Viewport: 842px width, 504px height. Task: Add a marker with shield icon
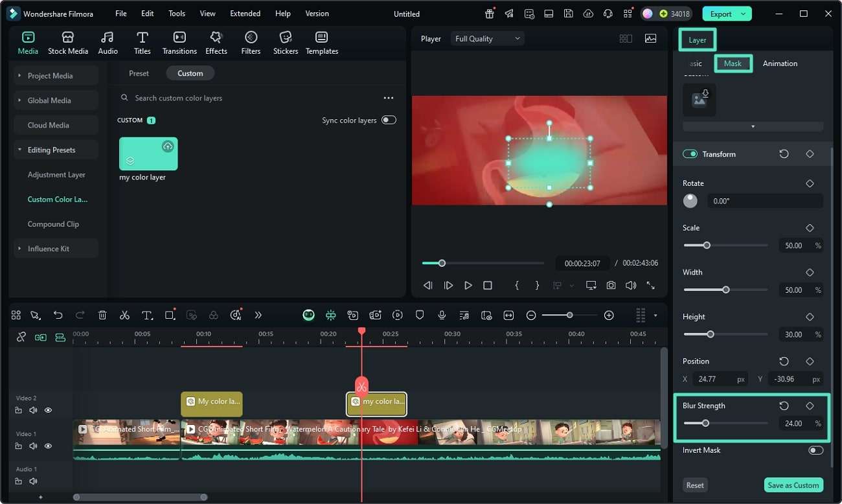[x=420, y=315]
